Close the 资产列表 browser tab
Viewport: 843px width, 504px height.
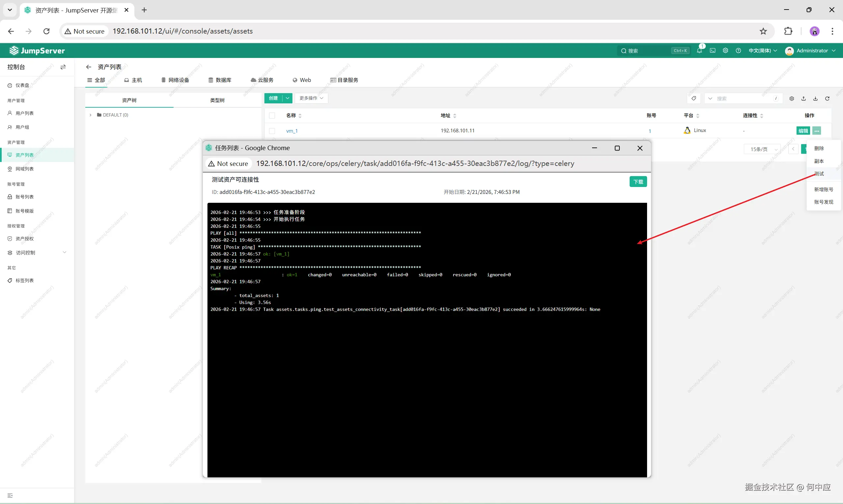126,10
